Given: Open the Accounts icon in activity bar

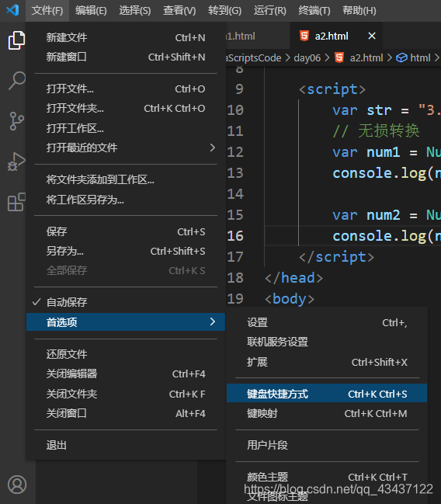Looking at the screenshot, I should pyautogui.click(x=17, y=485).
